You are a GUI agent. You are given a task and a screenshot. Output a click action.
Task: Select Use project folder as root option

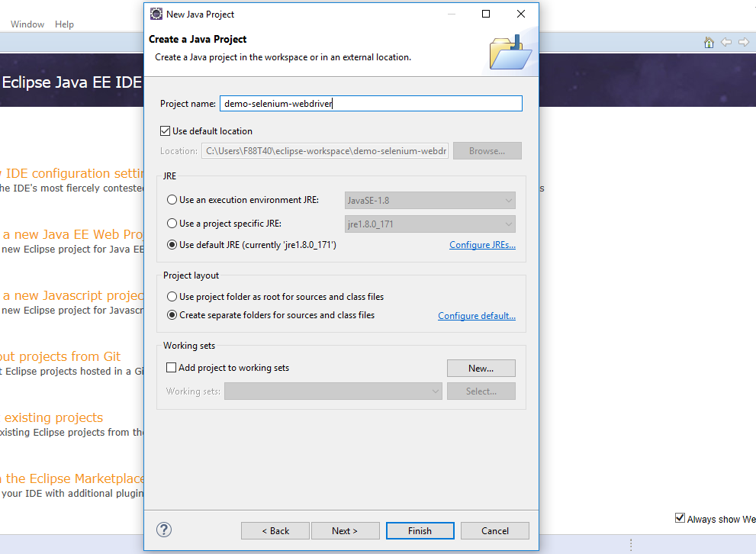click(172, 297)
